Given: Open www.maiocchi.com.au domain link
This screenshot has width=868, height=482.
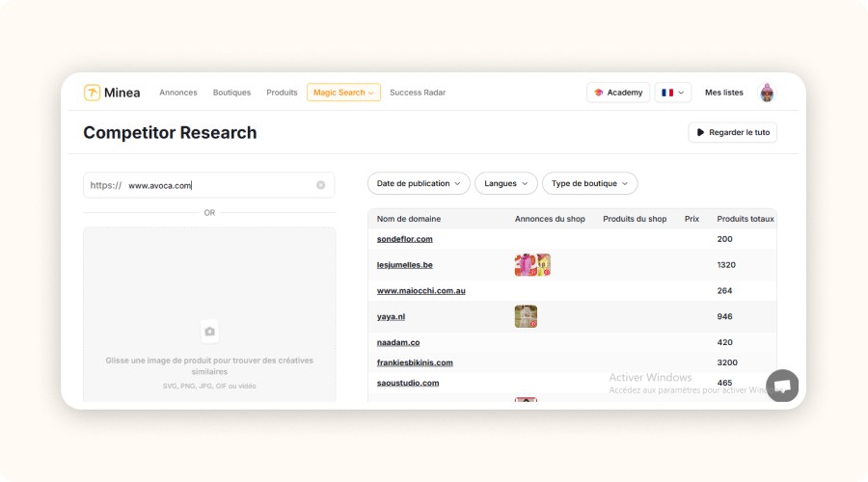Looking at the screenshot, I should click(421, 290).
